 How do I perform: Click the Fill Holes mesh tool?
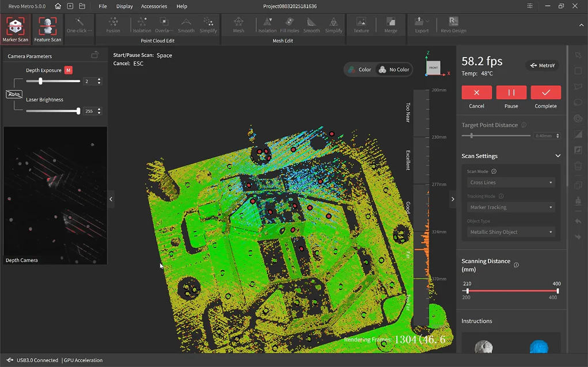pos(289,25)
